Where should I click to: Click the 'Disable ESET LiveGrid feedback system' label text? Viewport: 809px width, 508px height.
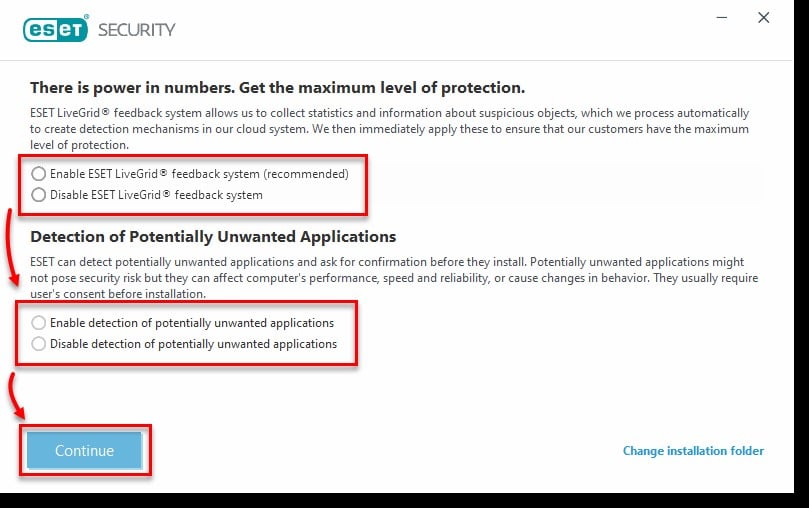pos(156,195)
